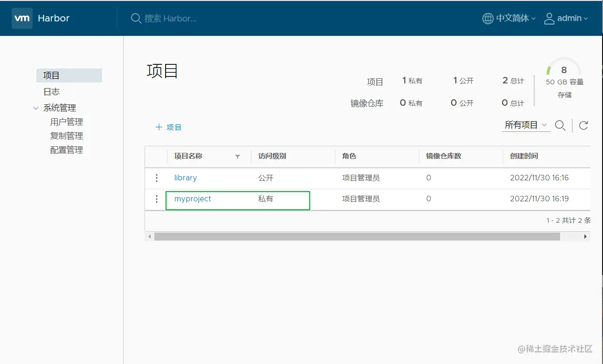Open 系统管理 in the sidebar
603x364 pixels.
tap(60, 108)
